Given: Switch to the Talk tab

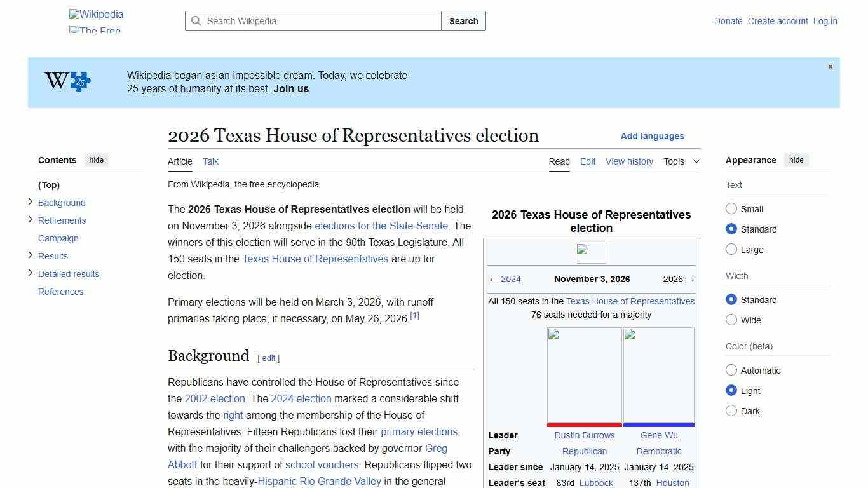Looking at the screenshot, I should tap(210, 161).
